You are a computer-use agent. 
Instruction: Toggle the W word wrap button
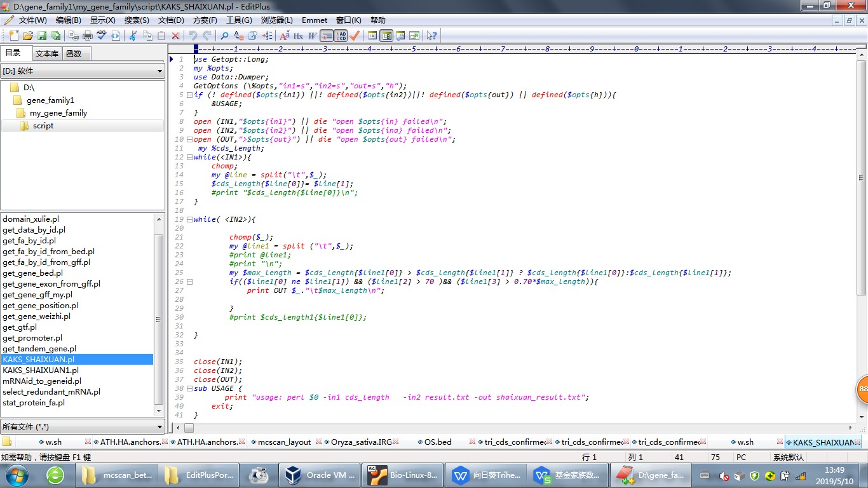point(312,36)
